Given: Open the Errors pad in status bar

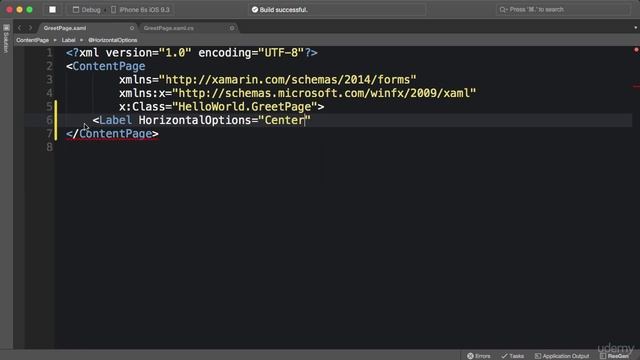Looking at the screenshot, I should coord(479,356).
